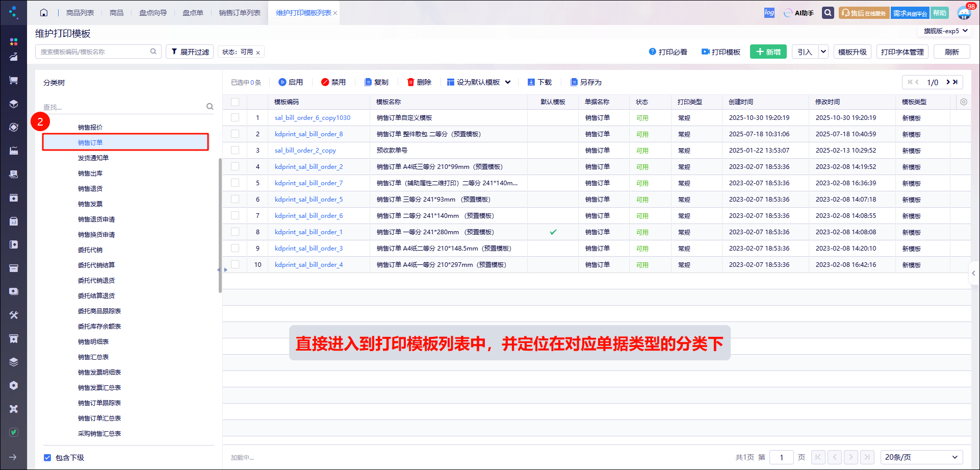The height and width of the screenshot is (470, 980).
Task: Click 删除 in the toolbar
Action: [419, 82]
